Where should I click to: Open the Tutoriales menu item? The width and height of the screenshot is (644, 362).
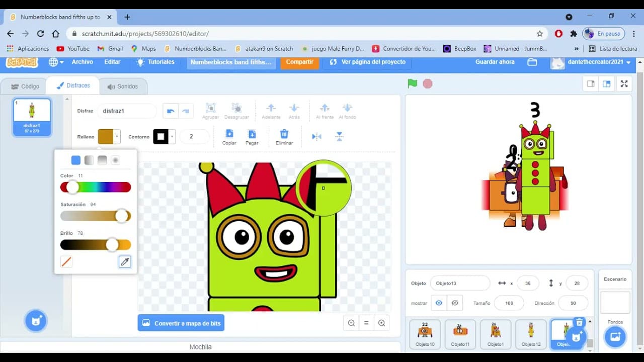(155, 62)
